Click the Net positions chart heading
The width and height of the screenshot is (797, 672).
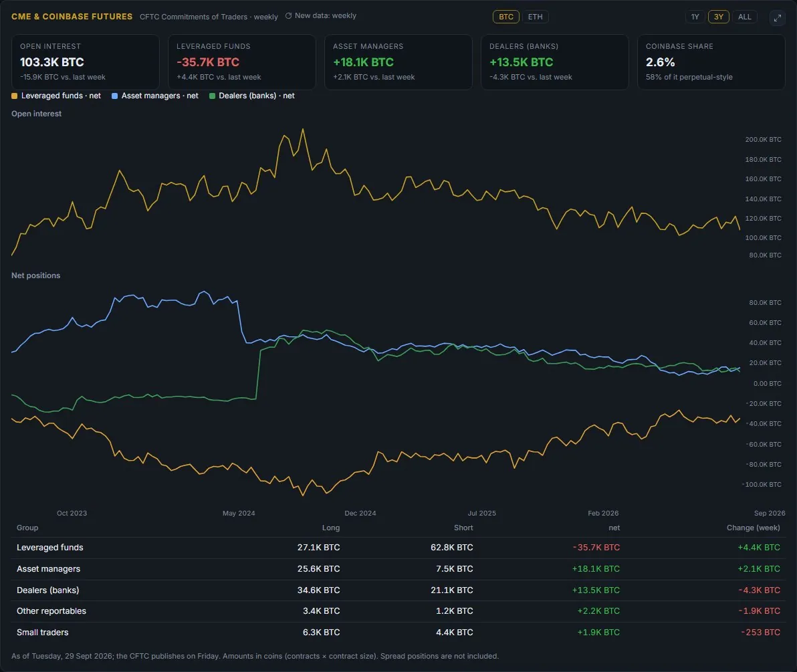pyautogui.click(x=35, y=275)
